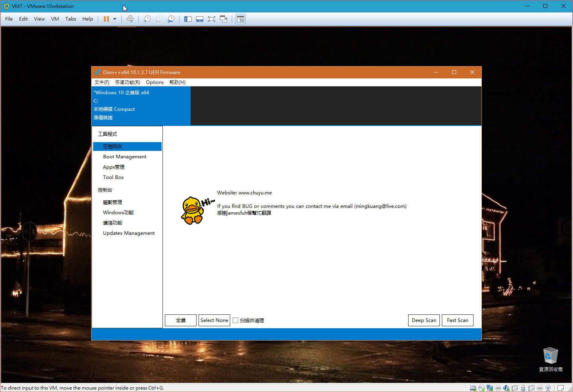Open Dism++ 恢復功能(R) menu
The image size is (573, 392).
click(x=128, y=82)
